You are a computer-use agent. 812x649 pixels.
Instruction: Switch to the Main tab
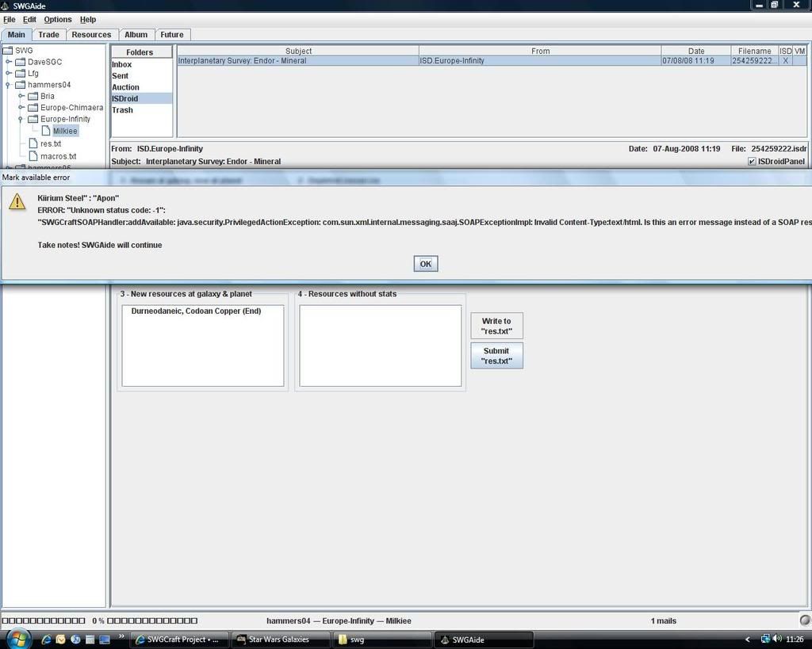(16, 35)
